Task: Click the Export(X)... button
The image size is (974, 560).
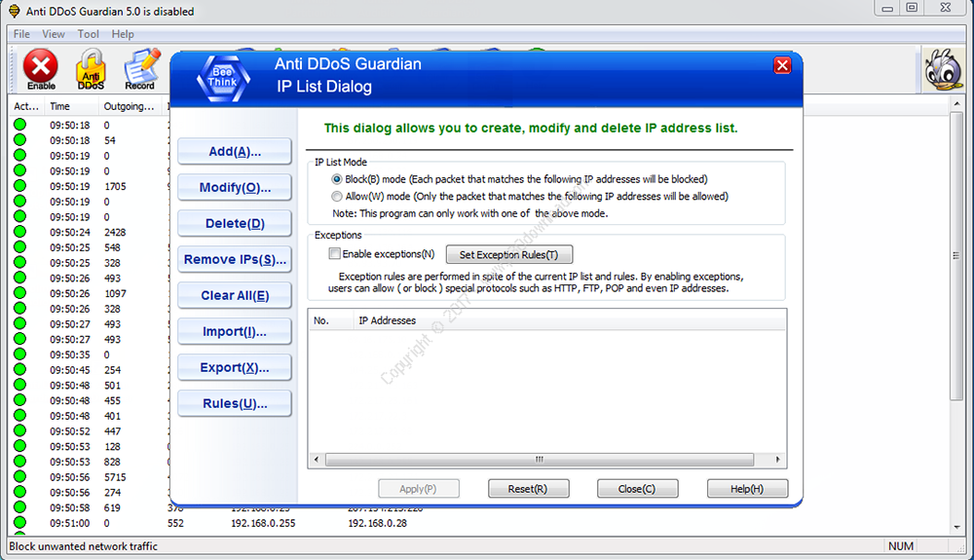Action: (x=235, y=367)
